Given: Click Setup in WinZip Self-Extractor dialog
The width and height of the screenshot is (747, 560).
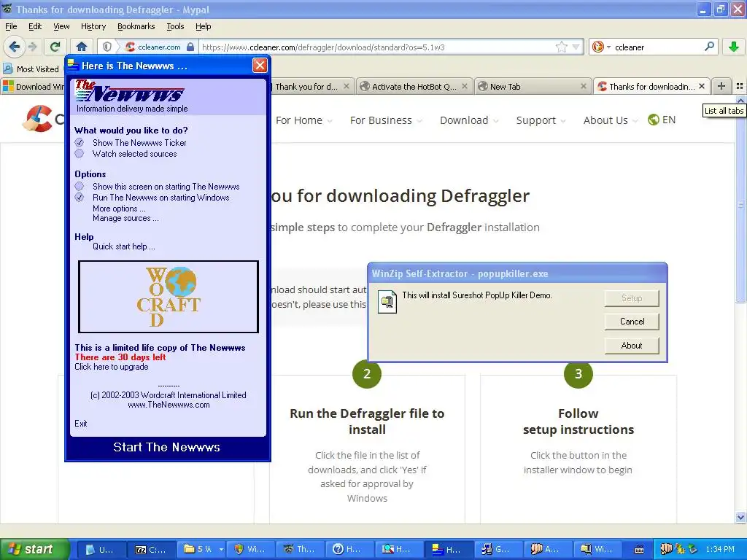Looking at the screenshot, I should pos(632,298).
